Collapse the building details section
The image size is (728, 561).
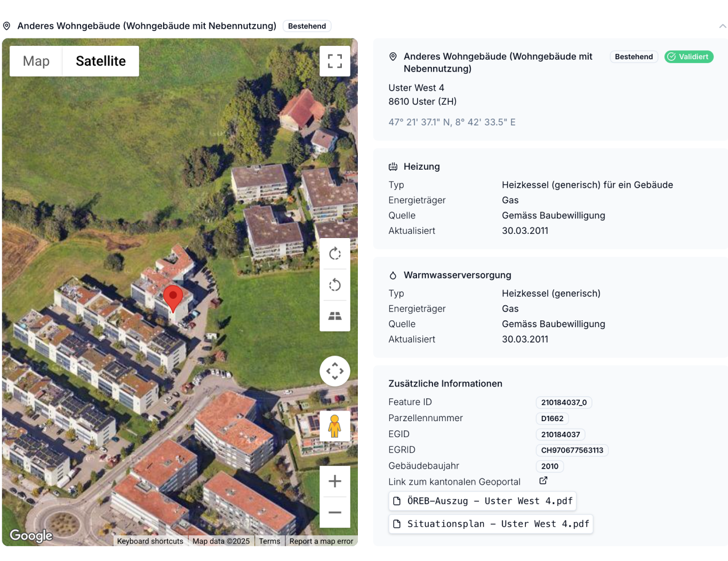click(x=722, y=26)
